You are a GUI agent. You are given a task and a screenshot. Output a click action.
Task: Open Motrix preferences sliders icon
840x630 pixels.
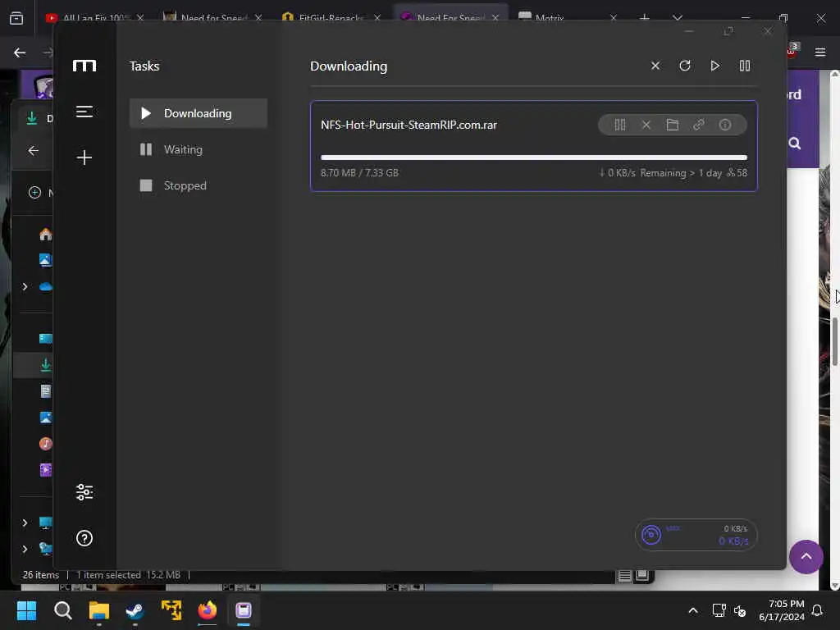click(x=84, y=492)
